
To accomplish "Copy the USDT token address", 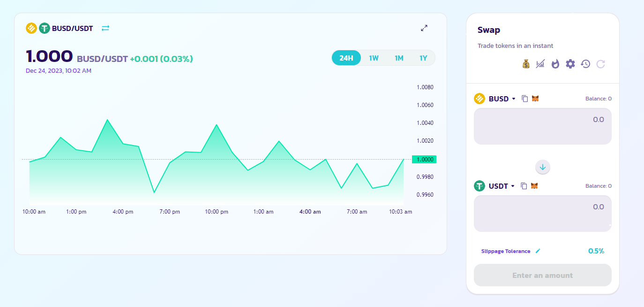I will [524, 186].
